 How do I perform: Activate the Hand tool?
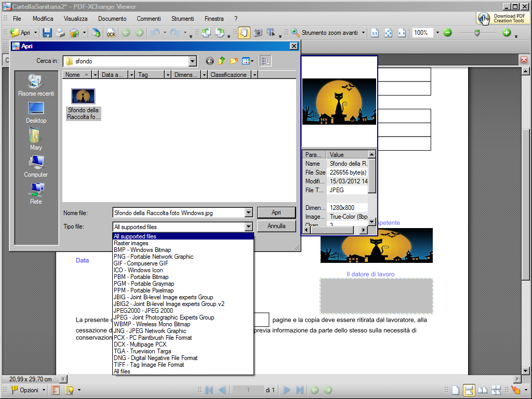[244, 33]
